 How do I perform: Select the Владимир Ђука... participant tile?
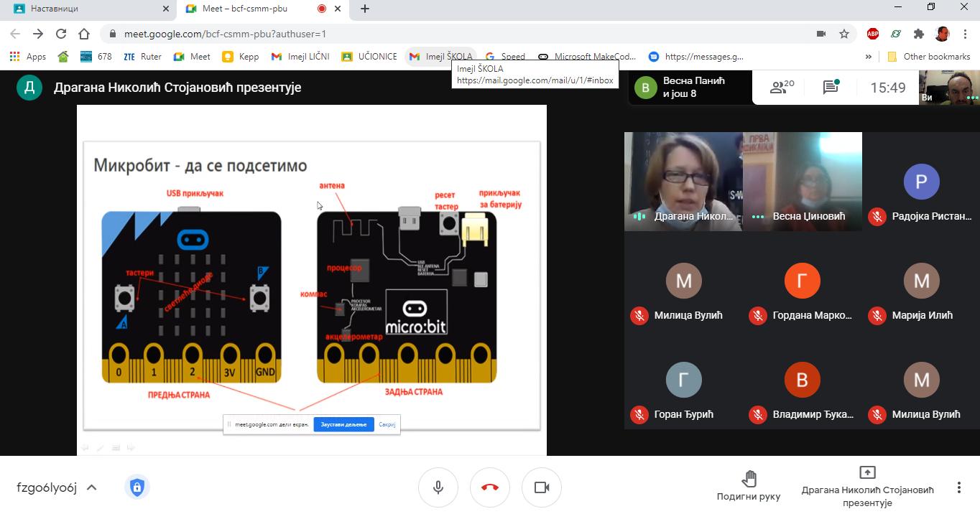pos(803,379)
